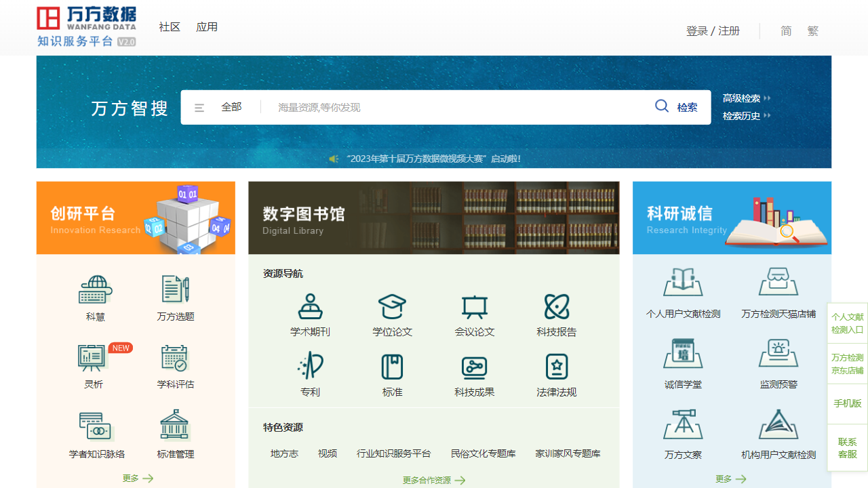Launch the 万方文察 telescope icon
This screenshot has width=868, height=488.
coord(683,426)
